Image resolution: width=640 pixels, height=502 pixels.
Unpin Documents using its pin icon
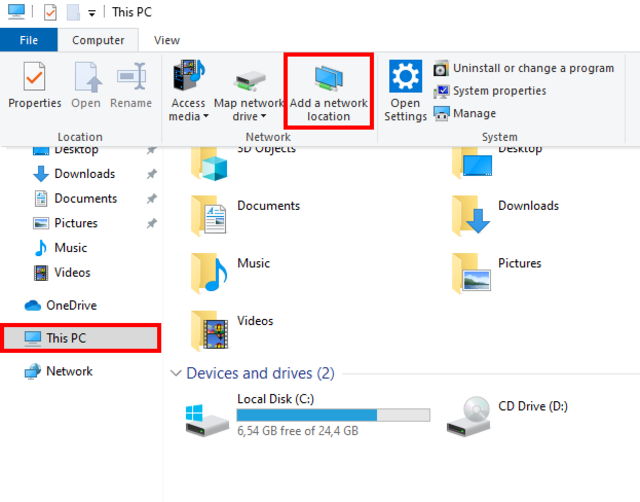click(x=151, y=199)
